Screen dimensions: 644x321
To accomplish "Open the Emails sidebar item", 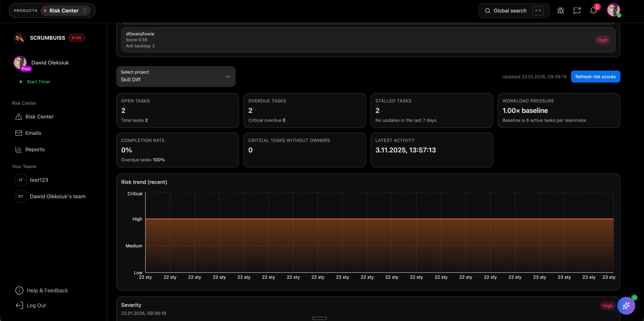I will point(33,133).
